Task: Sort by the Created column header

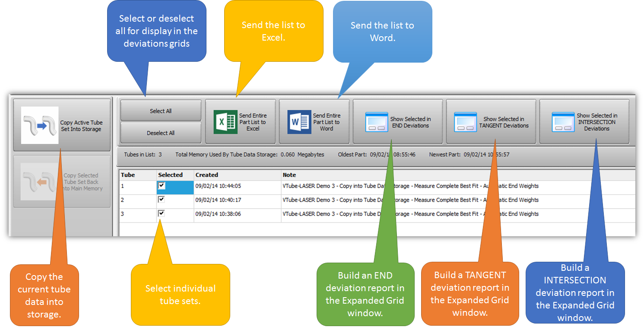Action: (x=207, y=175)
